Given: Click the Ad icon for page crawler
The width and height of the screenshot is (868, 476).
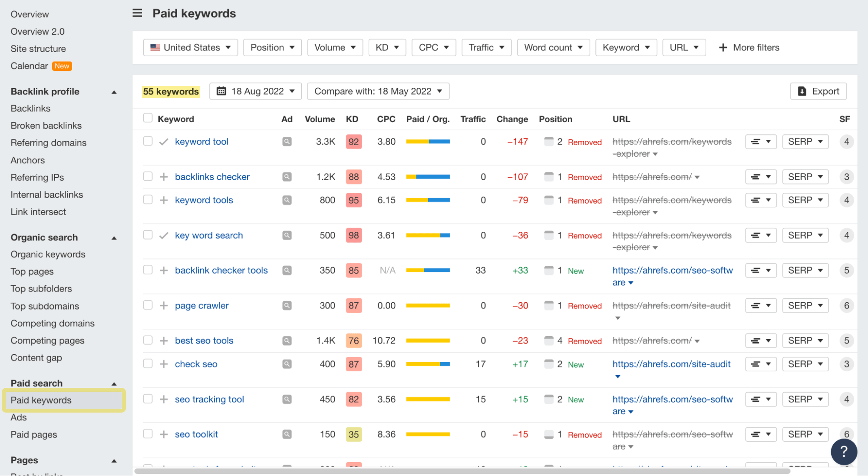Looking at the screenshot, I should click(287, 305).
